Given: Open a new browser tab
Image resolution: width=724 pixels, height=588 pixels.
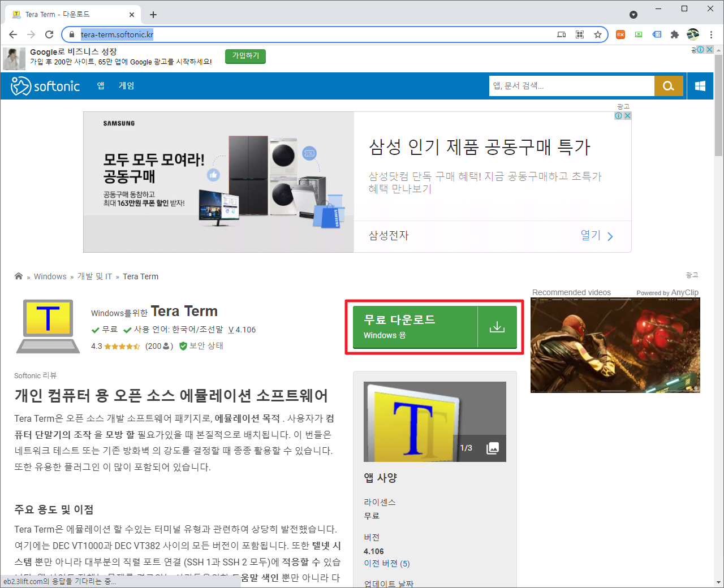Looking at the screenshot, I should point(153,15).
